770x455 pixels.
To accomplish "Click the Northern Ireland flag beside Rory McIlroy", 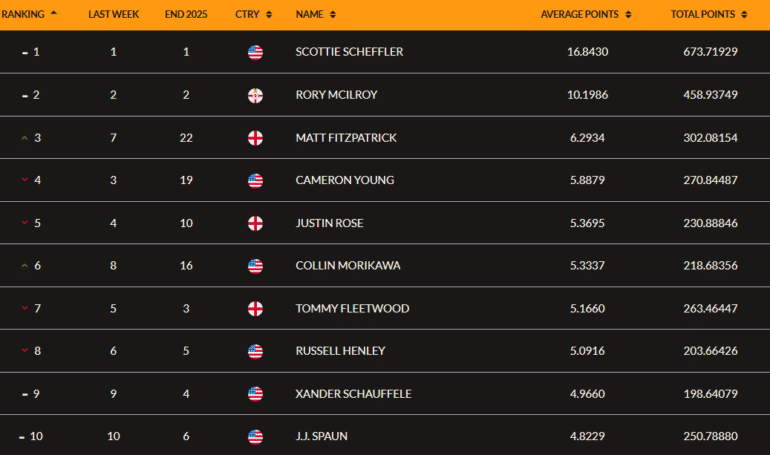I will [x=255, y=95].
